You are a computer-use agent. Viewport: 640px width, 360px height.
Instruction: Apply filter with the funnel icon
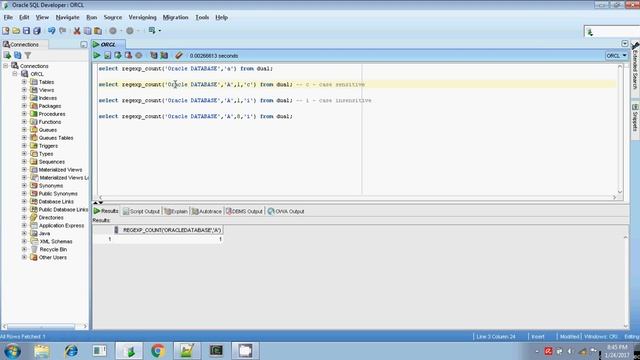[28, 55]
